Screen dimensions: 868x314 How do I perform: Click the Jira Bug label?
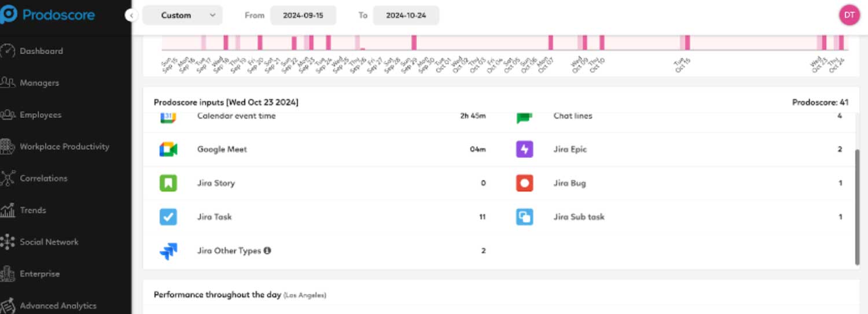[569, 183]
